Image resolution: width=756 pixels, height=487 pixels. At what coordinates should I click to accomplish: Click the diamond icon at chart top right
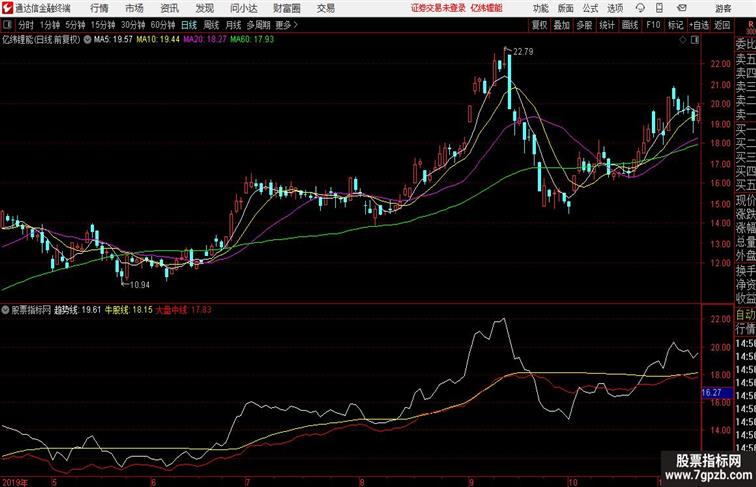tap(683, 40)
